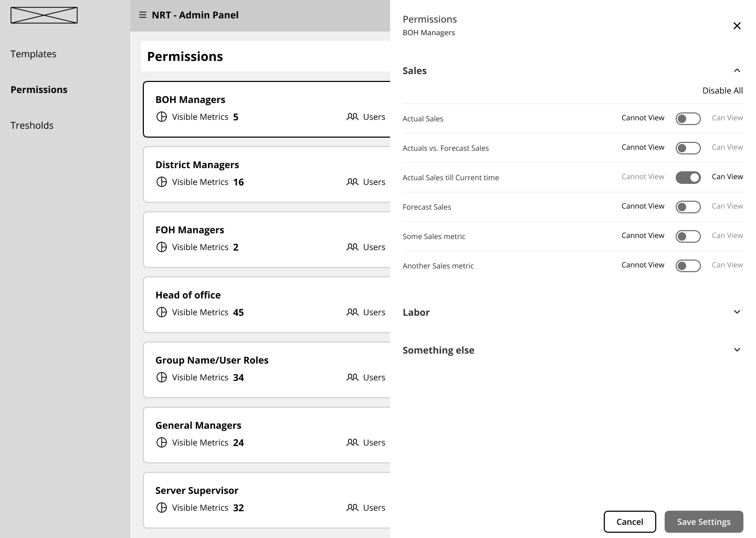Disable Actual Sales till Current time toggle
Viewport: 756px width, 538px height.
pyautogui.click(x=688, y=178)
